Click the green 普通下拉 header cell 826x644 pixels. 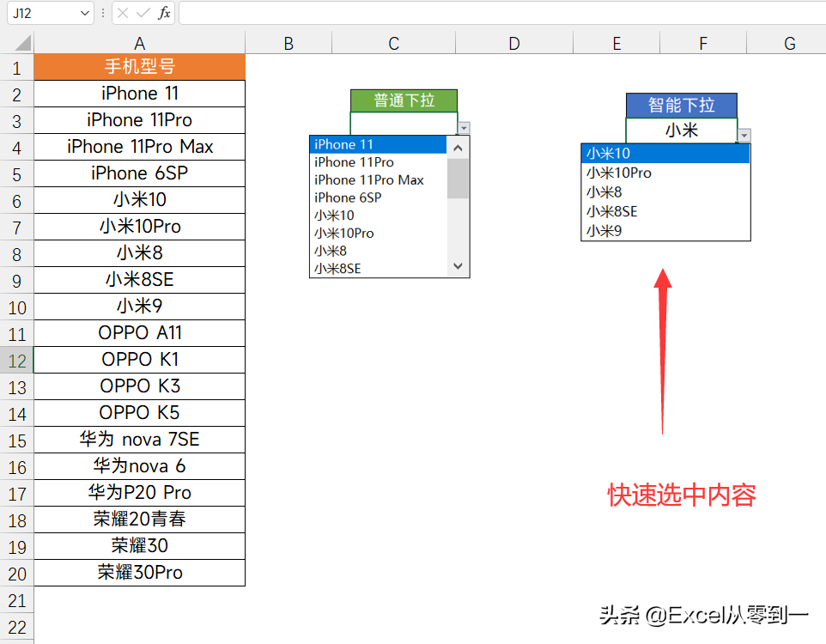pos(404,100)
